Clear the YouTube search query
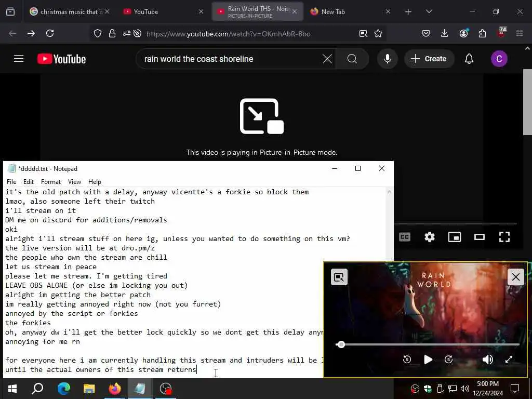532x399 pixels. [x=327, y=59]
